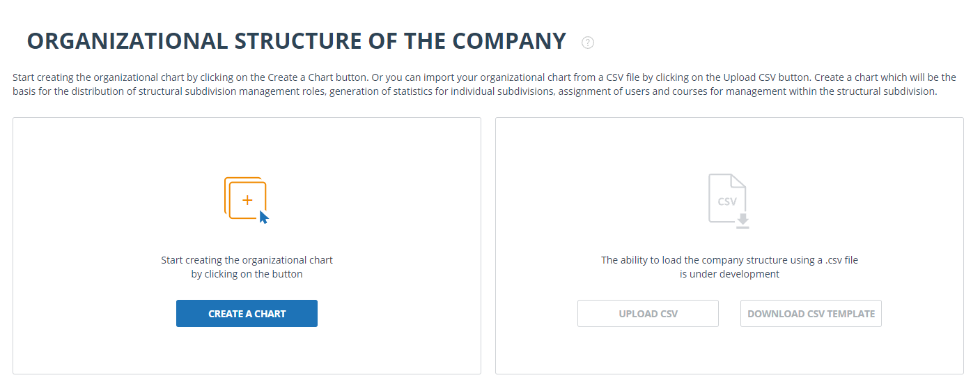
Task: Click the Organizational Structure of the Company heading
Action: click(296, 41)
